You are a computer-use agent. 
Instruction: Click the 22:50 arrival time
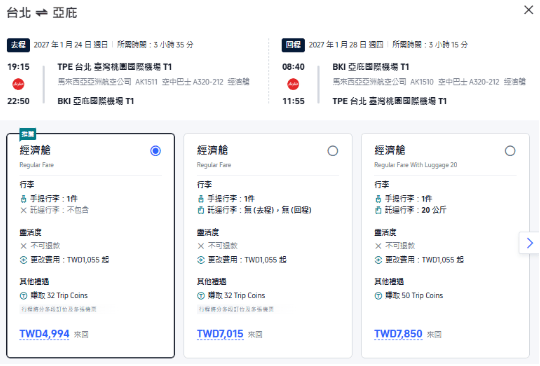(x=19, y=101)
